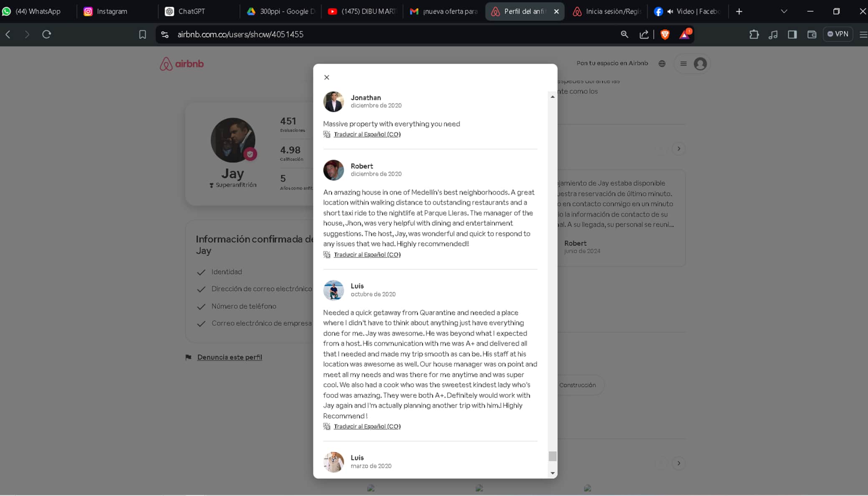Image resolution: width=868 pixels, height=496 pixels.
Task: Click the zoom magnifier icon in address bar
Action: (624, 34)
